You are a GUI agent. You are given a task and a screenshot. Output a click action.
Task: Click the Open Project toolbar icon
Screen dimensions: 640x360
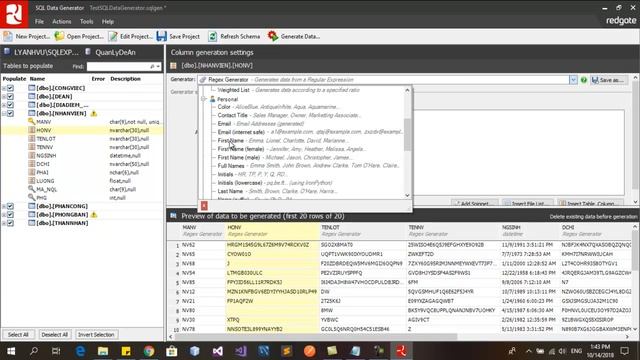click(x=60, y=36)
